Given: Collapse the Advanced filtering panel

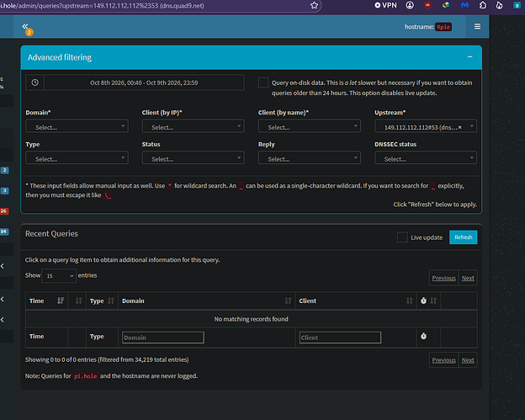Looking at the screenshot, I should click(x=469, y=57).
